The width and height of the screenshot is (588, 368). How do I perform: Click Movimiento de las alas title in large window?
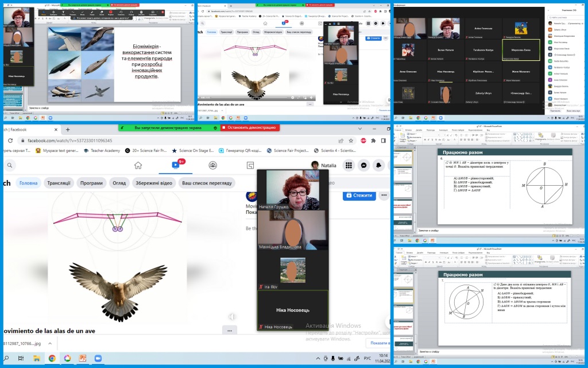tap(49, 331)
